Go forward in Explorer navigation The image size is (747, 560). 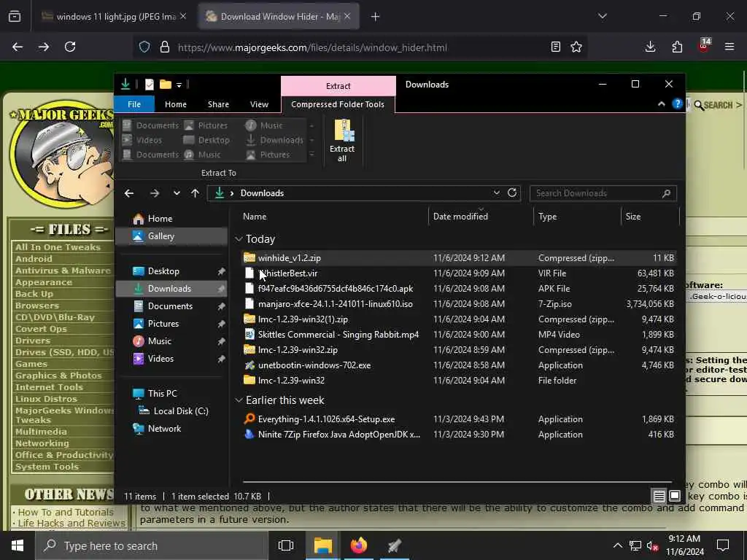tap(155, 192)
